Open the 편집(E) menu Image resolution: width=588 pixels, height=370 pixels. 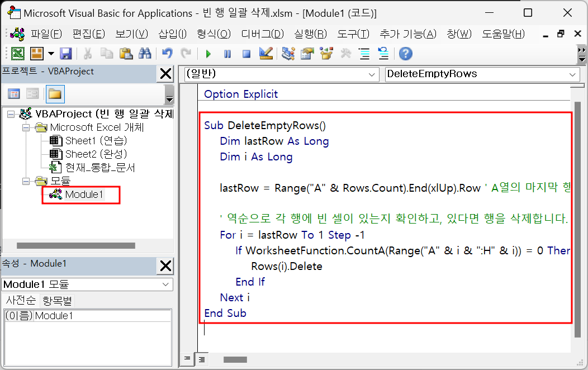[x=88, y=34]
